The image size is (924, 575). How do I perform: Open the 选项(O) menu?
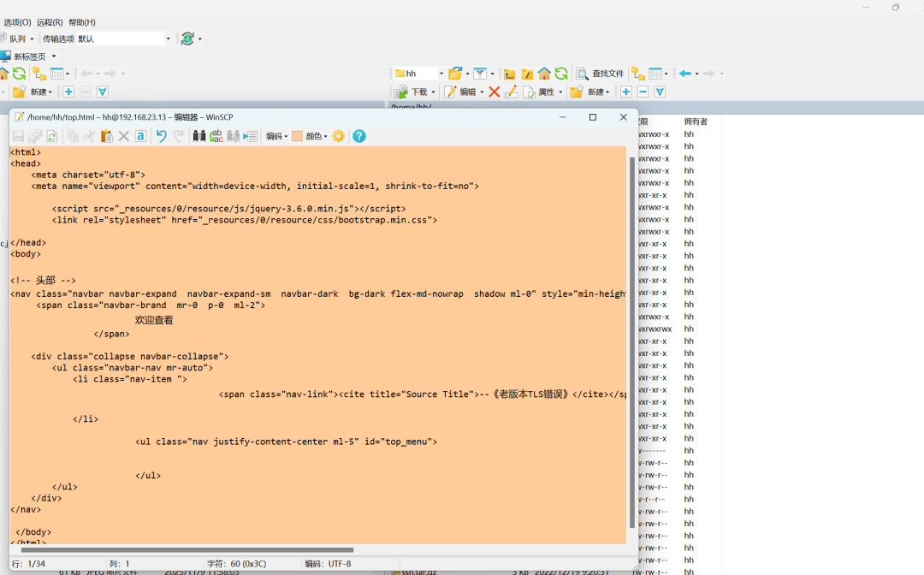[17, 22]
